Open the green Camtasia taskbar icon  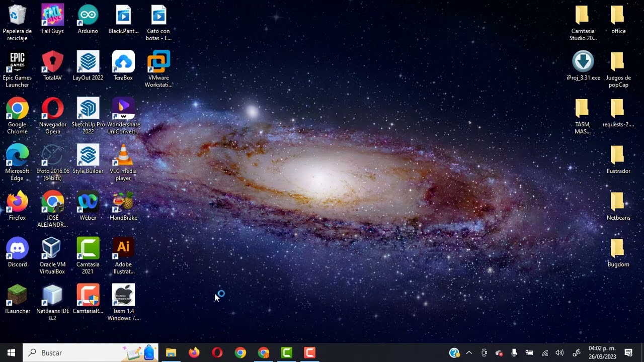click(x=286, y=353)
